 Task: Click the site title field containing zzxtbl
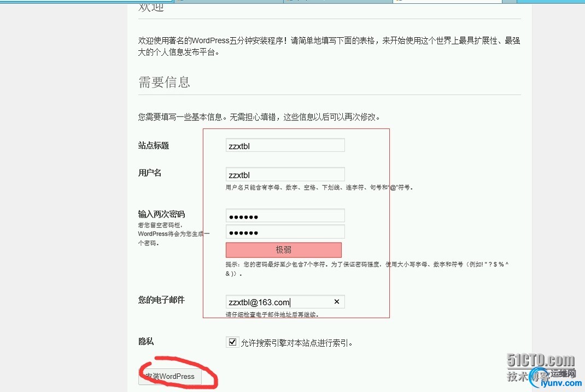(285, 145)
